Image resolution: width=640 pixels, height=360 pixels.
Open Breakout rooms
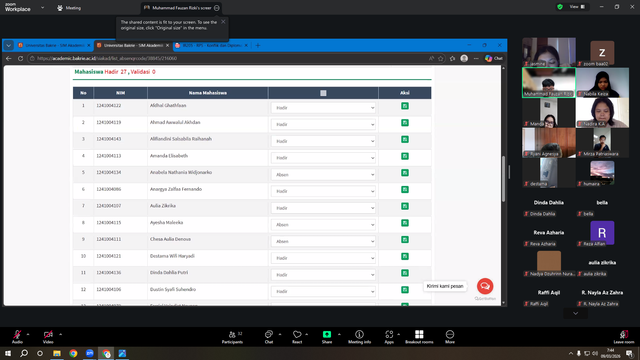419,337
